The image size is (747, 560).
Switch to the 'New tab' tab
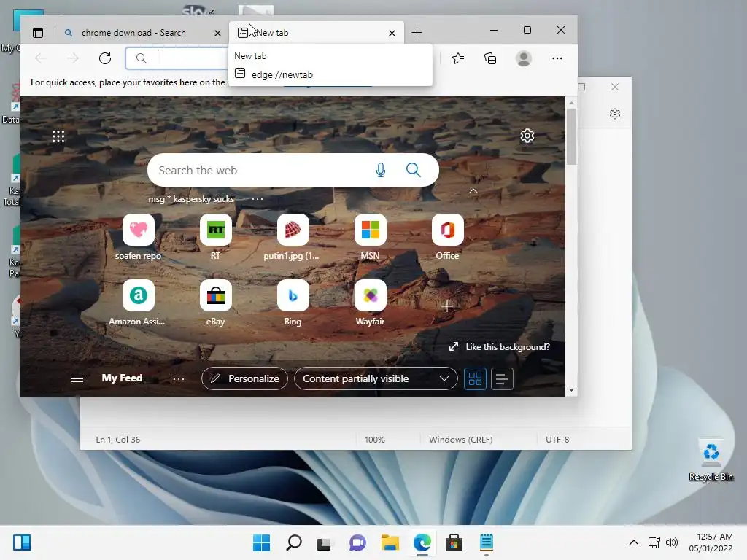click(x=317, y=33)
